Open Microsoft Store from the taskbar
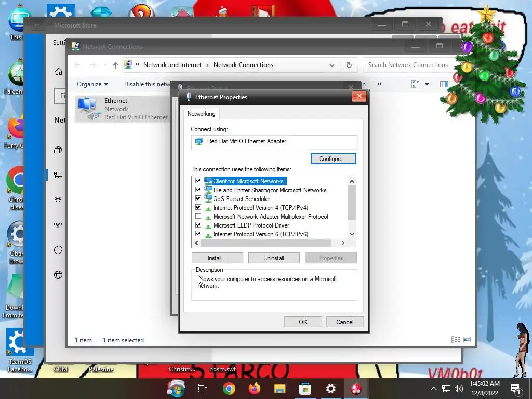532x399 pixels. pyautogui.click(x=305, y=389)
